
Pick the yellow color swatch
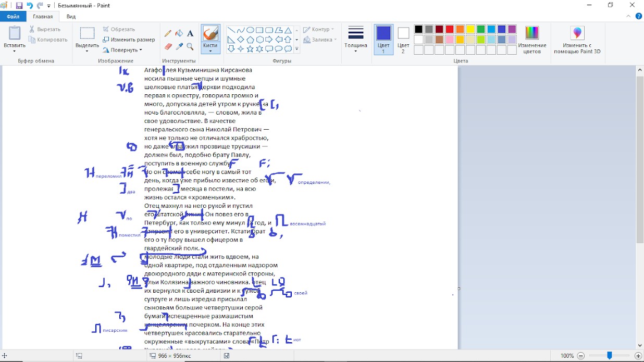point(470,29)
